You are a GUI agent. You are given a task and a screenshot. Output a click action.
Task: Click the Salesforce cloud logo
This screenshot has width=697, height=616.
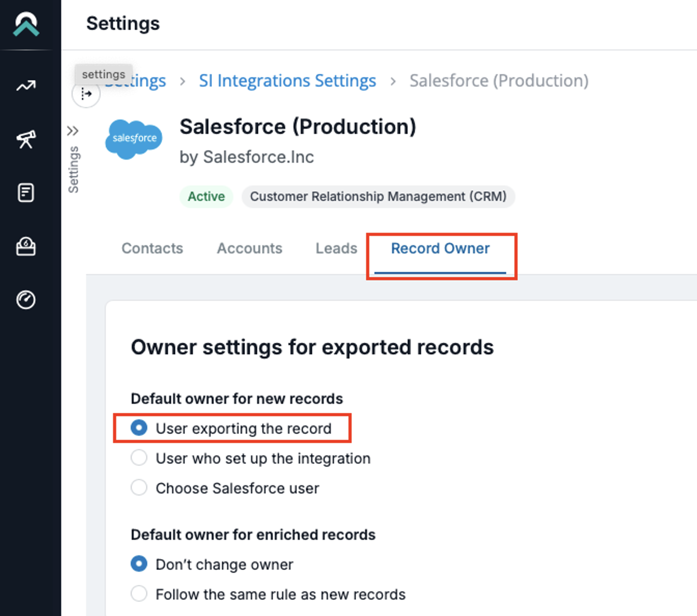click(x=134, y=139)
